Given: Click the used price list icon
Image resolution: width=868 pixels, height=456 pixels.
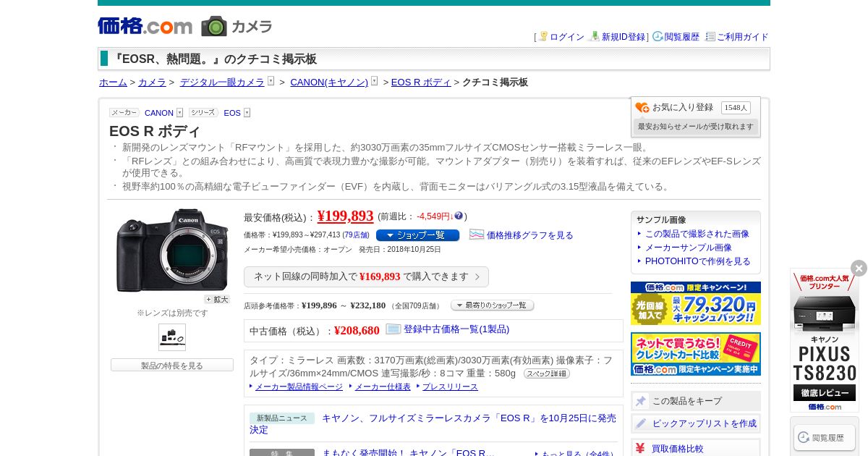Looking at the screenshot, I should click(393, 329).
